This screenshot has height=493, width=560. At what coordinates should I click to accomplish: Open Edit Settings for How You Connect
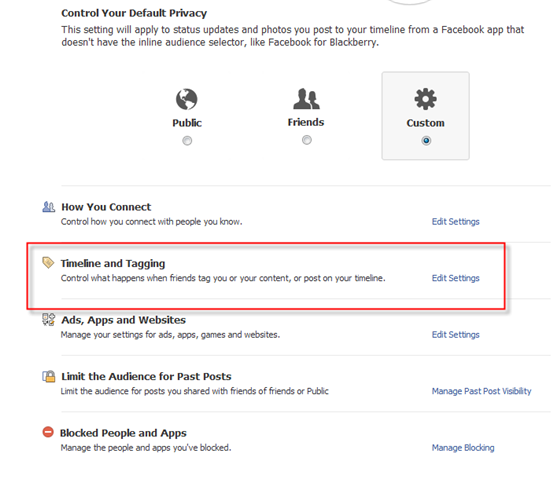[455, 221]
